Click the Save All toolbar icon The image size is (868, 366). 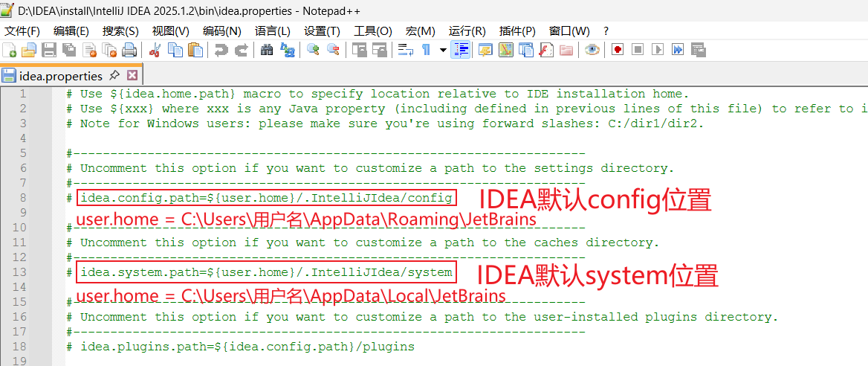tap(69, 51)
